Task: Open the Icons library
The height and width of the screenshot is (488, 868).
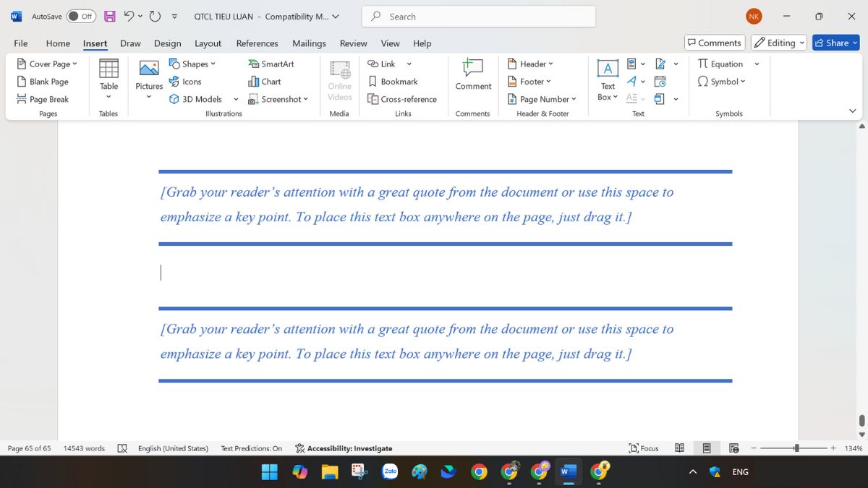Action: [185, 82]
